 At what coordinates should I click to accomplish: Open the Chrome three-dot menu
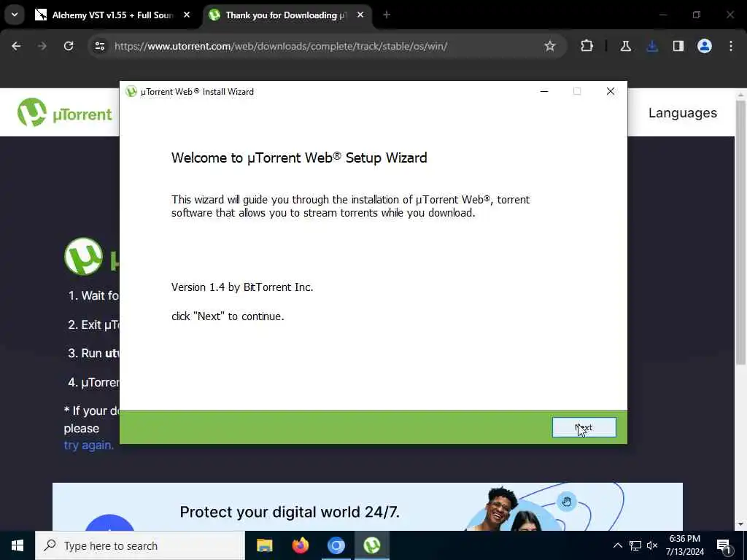731,46
